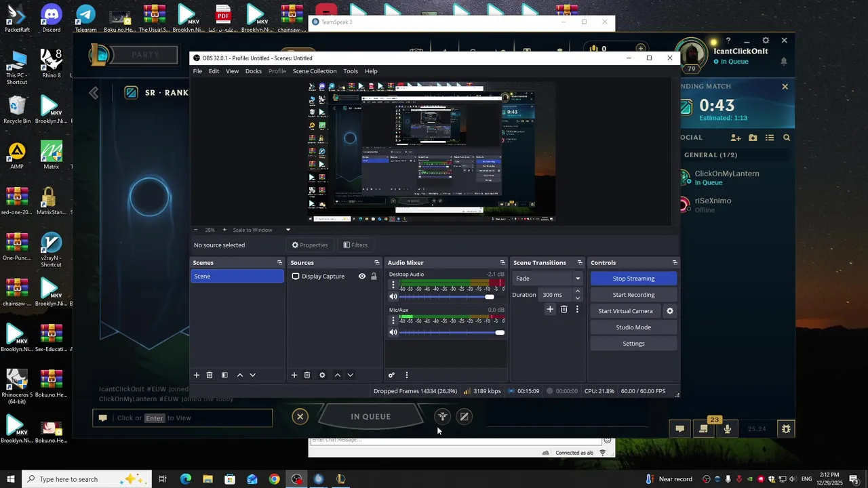The width and height of the screenshot is (868, 488).
Task: Open transition properties three-dot menu
Action: click(577, 309)
